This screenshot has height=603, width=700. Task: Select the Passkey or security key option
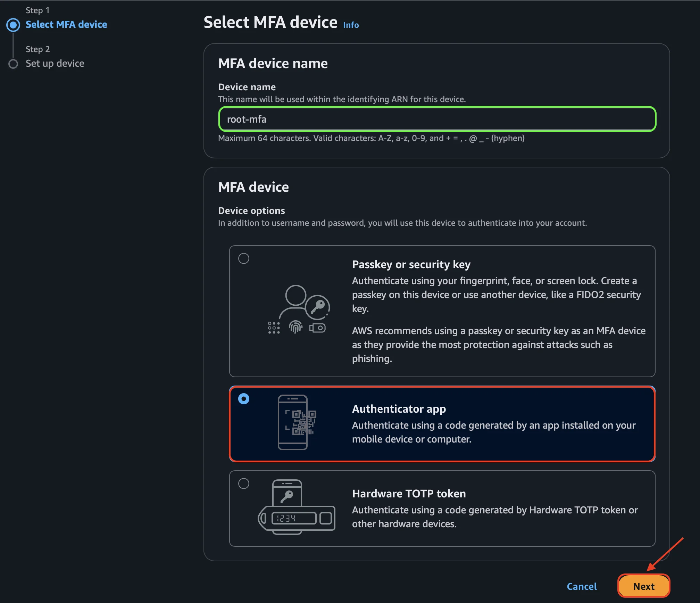pyautogui.click(x=244, y=258)
